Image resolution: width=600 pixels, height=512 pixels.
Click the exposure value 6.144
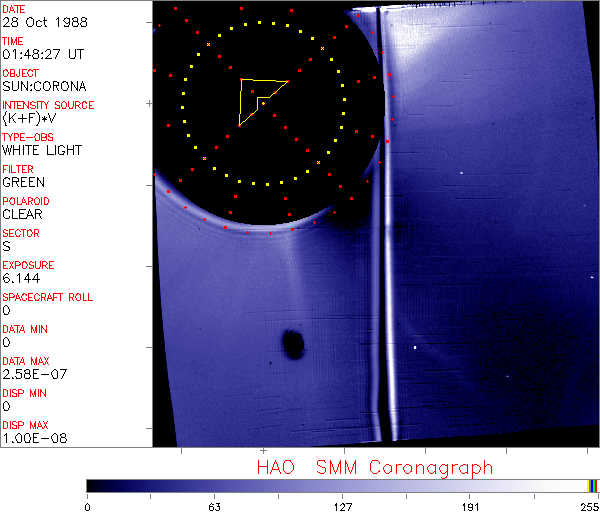21,278
